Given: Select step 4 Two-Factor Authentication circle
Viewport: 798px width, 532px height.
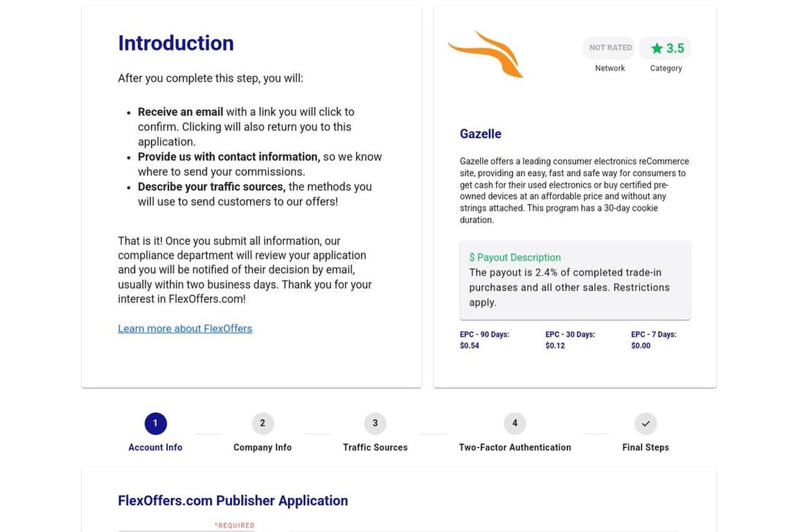Looking at the screenshot, I should point(515,423).
